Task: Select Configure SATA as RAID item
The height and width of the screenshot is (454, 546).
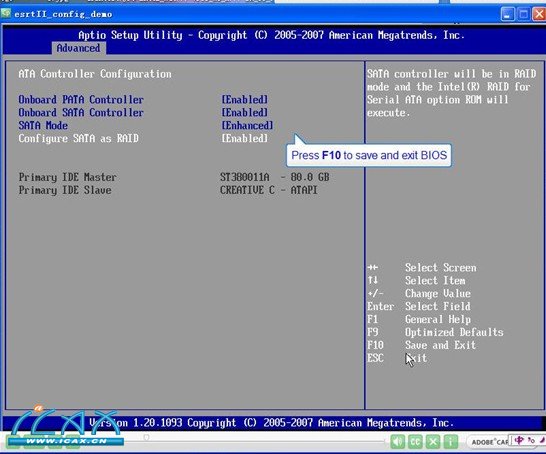Action: [x=78, y=138]
